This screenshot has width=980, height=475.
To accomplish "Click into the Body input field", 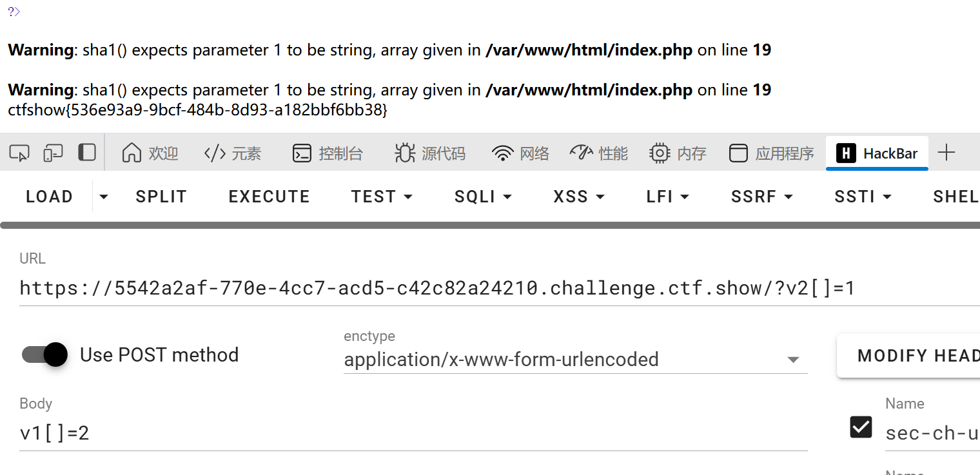I will tap(413, 433).
